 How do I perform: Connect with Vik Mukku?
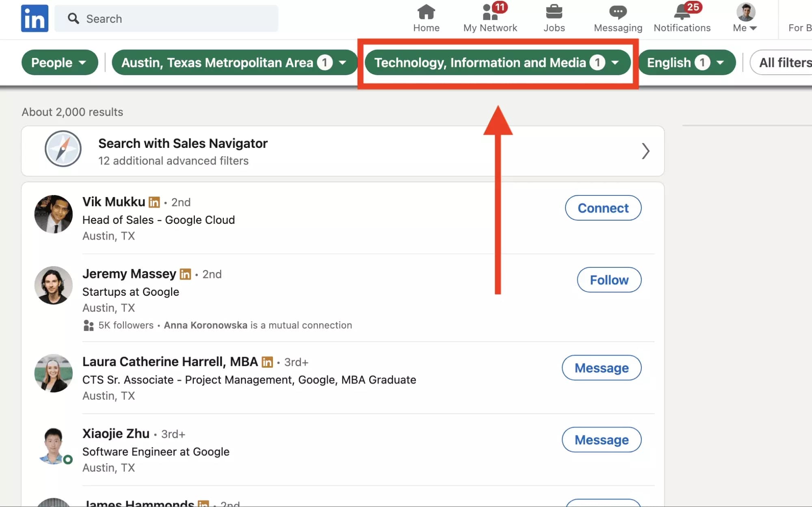pyautogui.click(x=603, y=208)
